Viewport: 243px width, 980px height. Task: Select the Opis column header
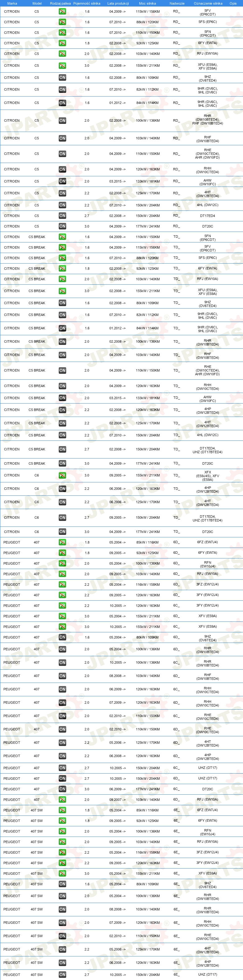coord(233,3)
